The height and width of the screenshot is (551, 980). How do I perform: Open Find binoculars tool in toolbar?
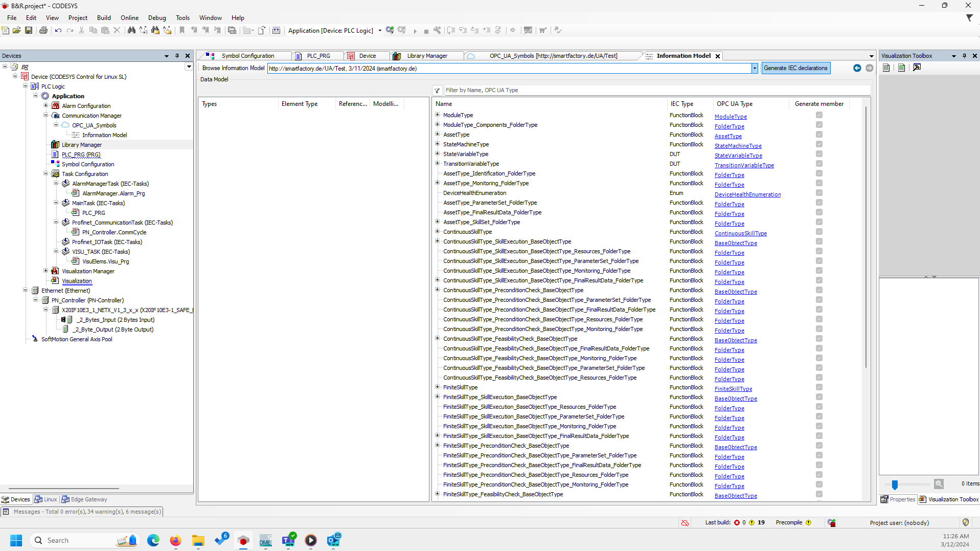131,31
